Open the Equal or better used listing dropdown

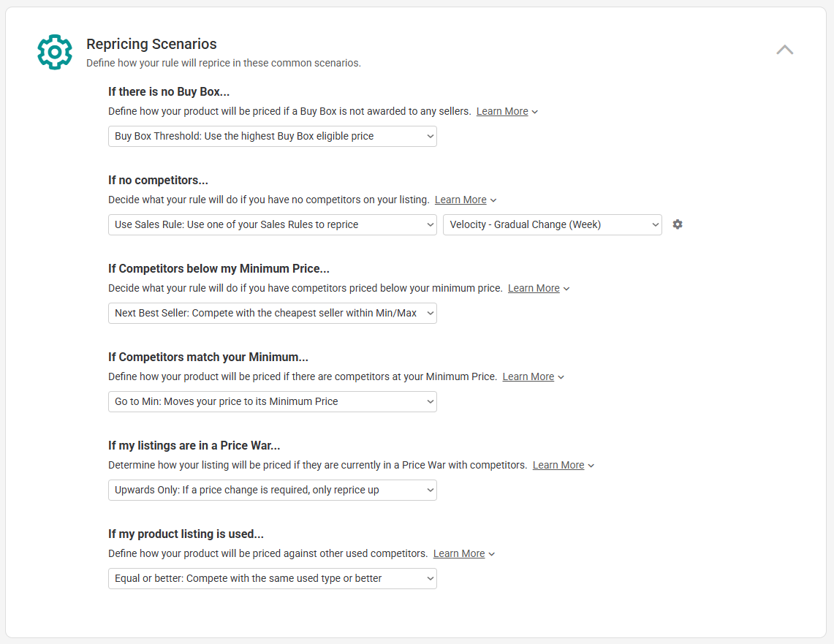(273, 579)
